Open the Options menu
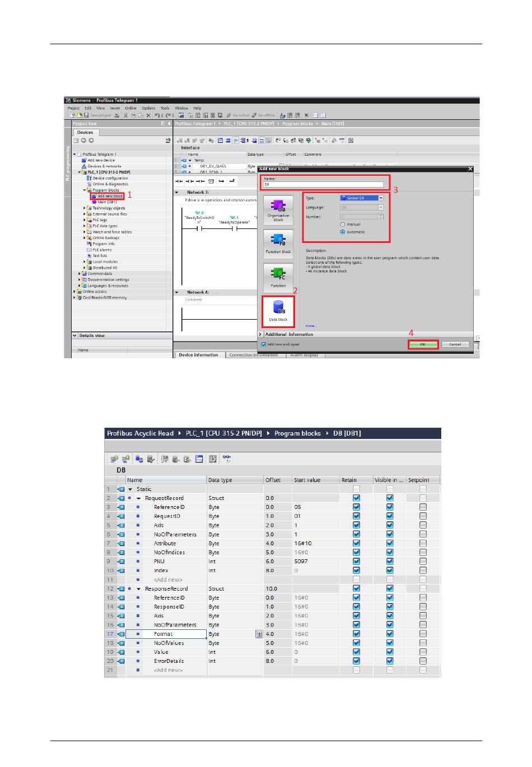The image size is (532, 767). click(x=148, y=108)
